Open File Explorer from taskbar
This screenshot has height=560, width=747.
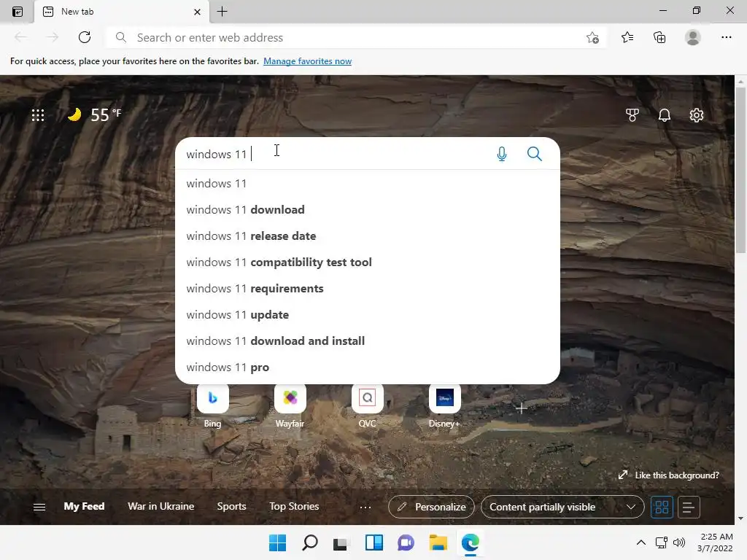438,542
